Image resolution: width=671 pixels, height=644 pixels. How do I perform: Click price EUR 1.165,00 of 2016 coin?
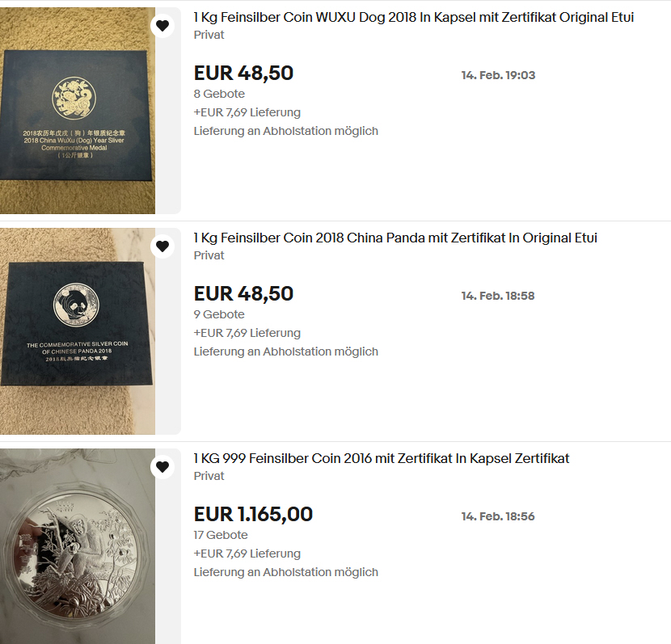253,515
